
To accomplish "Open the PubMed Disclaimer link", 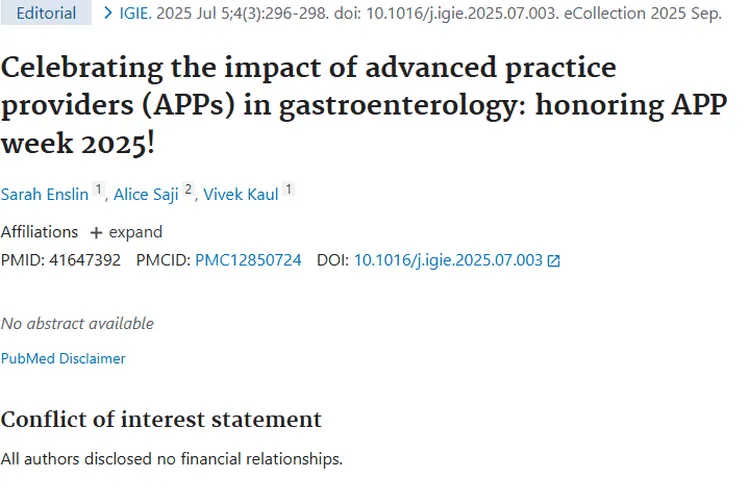I will click(63, 358).
